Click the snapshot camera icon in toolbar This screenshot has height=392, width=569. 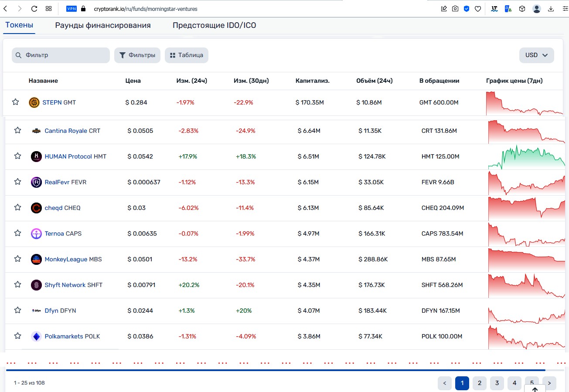455,8
